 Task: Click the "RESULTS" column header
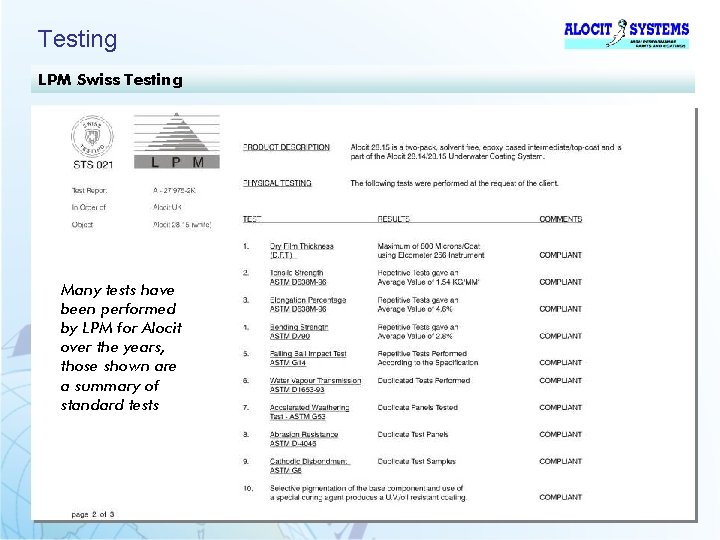coord(393,219)
